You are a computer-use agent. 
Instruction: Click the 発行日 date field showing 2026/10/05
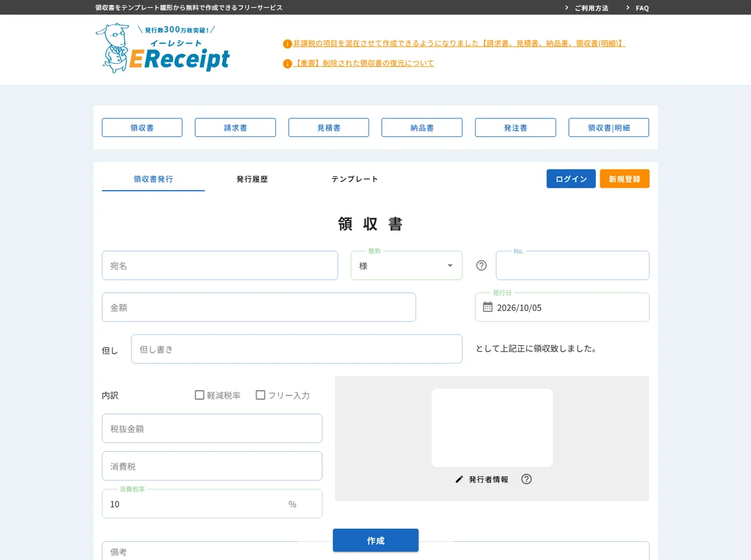click(x=562, y=307)
